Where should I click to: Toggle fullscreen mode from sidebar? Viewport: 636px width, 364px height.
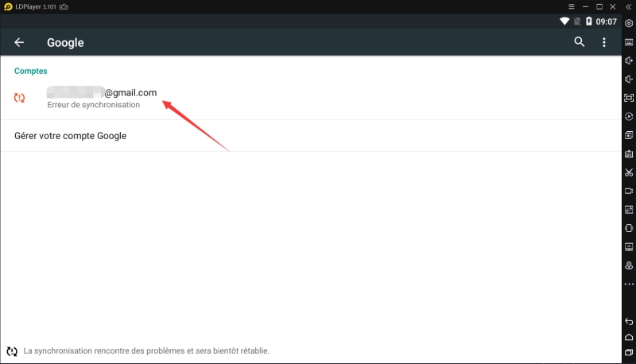[629, 98]
